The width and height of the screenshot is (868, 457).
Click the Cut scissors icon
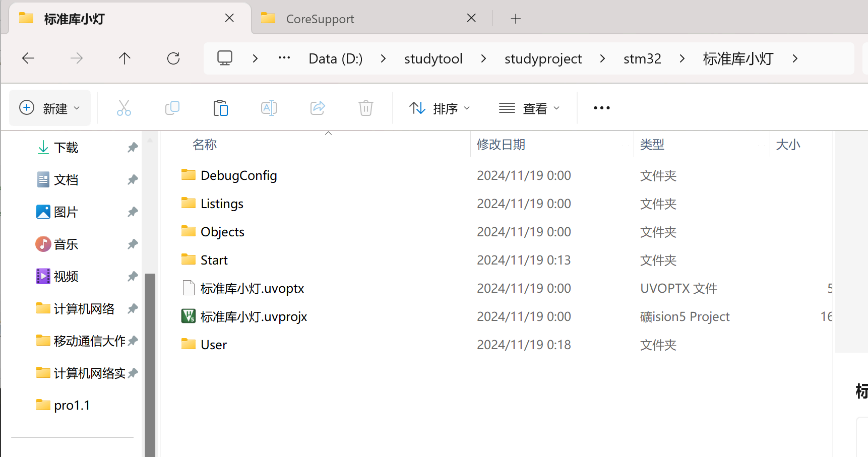coord(124,108)
